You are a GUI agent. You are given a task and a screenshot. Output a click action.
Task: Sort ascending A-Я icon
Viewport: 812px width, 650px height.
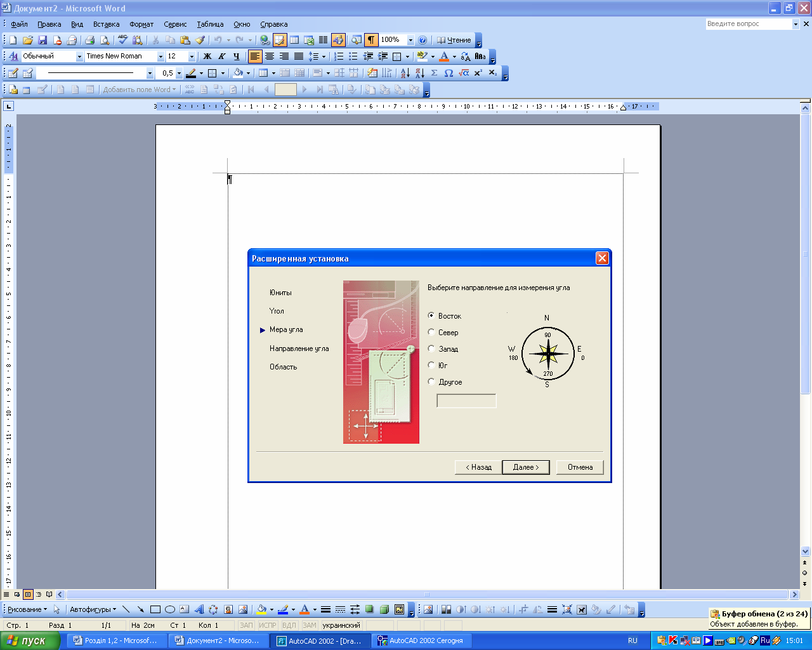[405, 73]
